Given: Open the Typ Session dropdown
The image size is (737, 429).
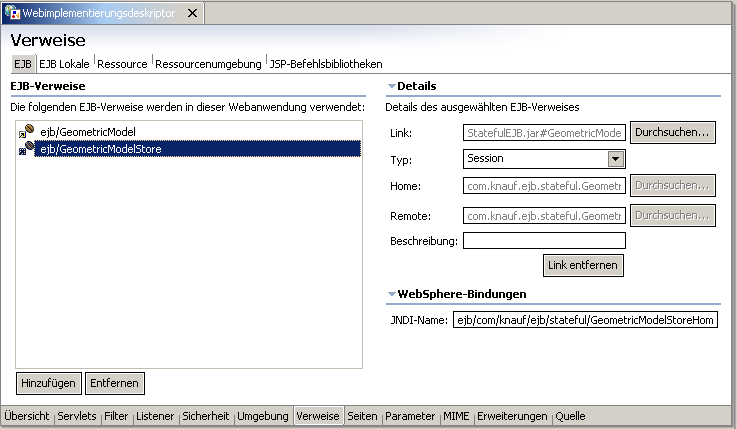Looking at the screenshot, I should click(x=615, y=159).
